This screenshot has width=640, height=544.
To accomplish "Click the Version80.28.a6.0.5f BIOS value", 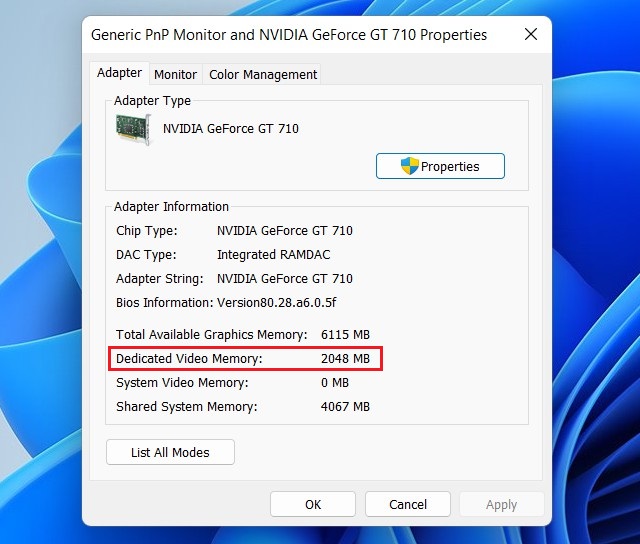I will [x=276, y=303].
